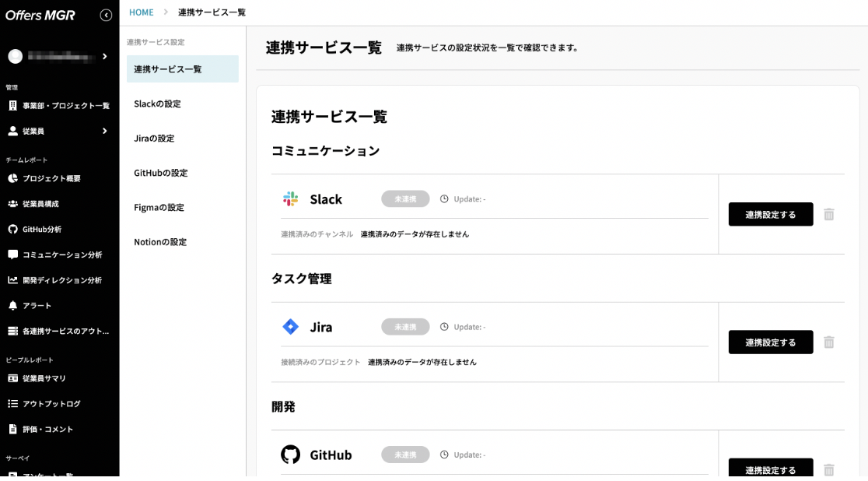Click the list icon for アウトプットログ

coord(12,404)
